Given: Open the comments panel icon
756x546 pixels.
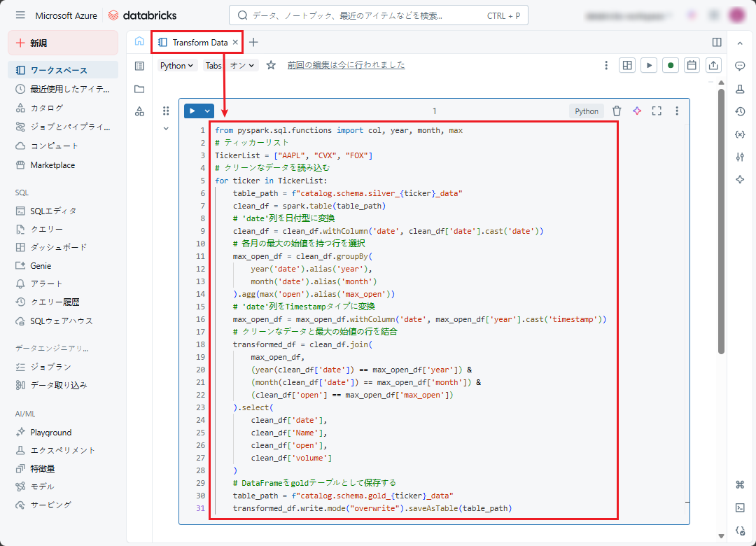Looking at the screenshot, I should tap(740, 66).
